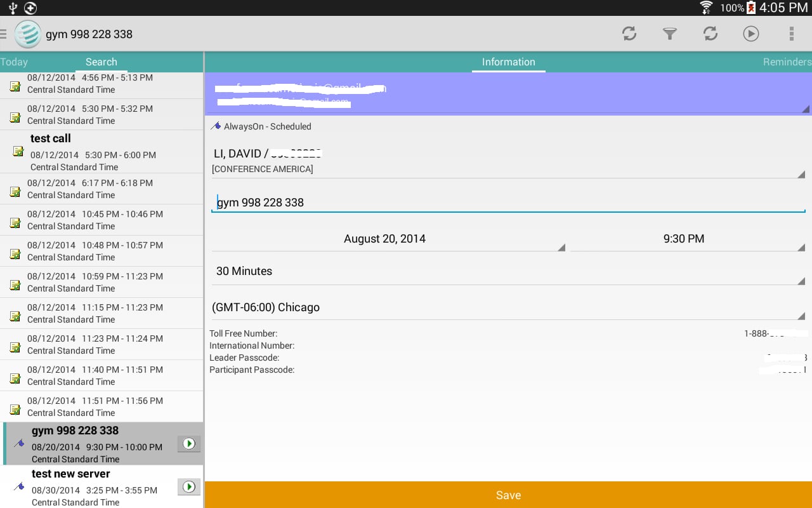Expand the LI, DAVID account dropdown
812x508 pixels.
pos(509,160)
